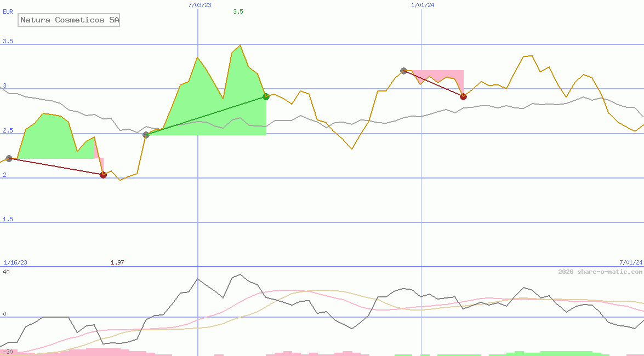Click the 40 label on the oscillator axis

pyautogui.click(x=6, y=272)
